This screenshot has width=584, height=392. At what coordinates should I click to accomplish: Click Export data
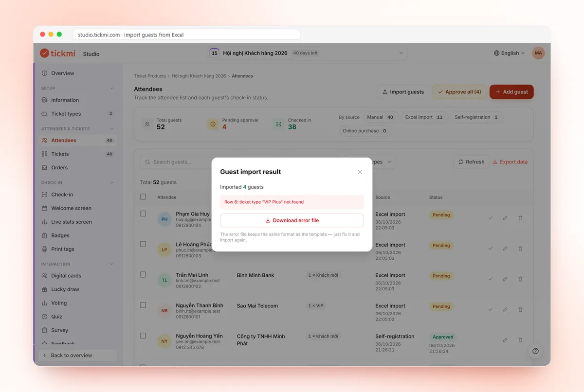click(x=510, y=162)
